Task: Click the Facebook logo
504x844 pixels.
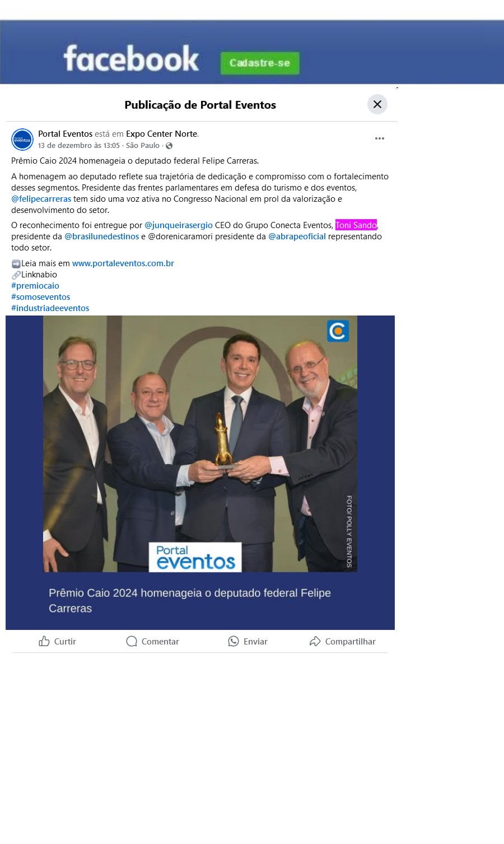Action: [x=131, y=58]
